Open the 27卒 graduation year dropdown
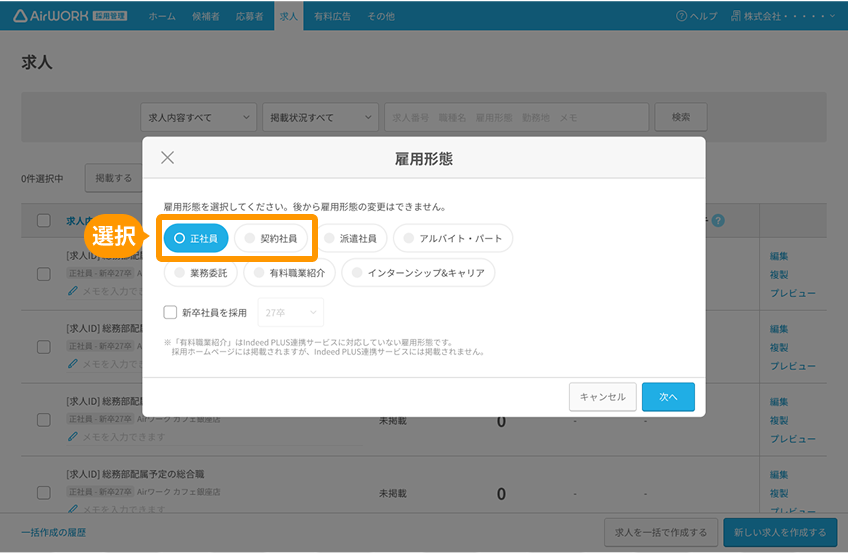 coord(291,312)
